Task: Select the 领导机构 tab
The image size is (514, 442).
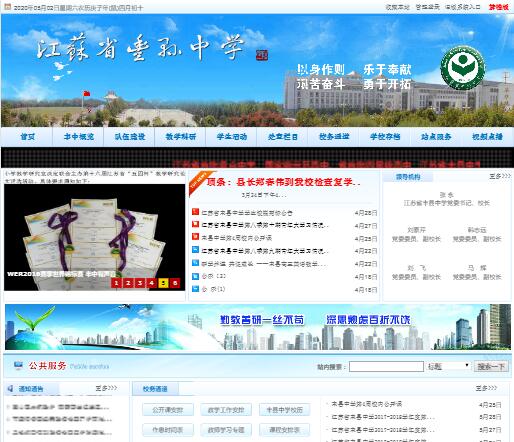Action: pos(408,177)
